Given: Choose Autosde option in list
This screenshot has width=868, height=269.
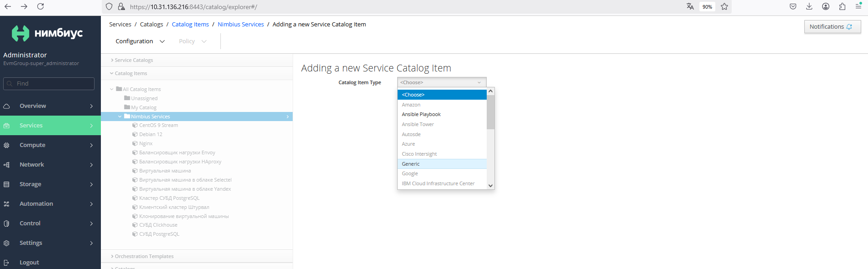Looking at the screenshot, I should 442,134.
